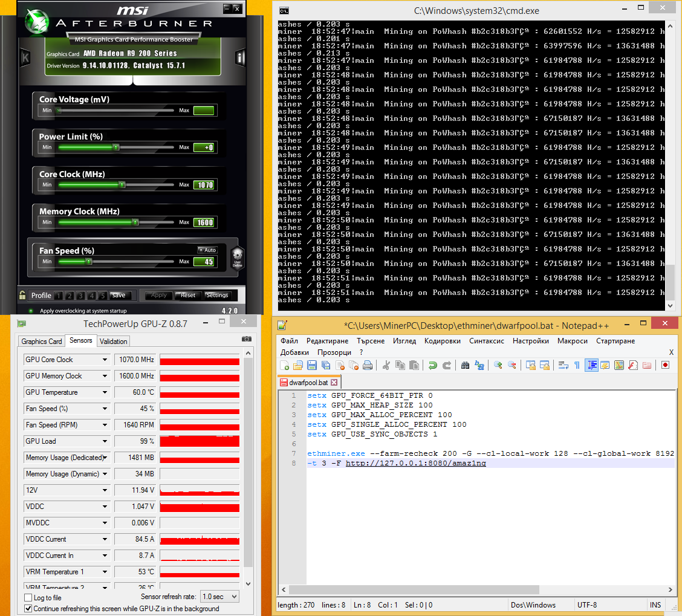Click the Zoom Out magnifier icon
682x616 pixels.
pyautogui.click(x=512, y=365)
